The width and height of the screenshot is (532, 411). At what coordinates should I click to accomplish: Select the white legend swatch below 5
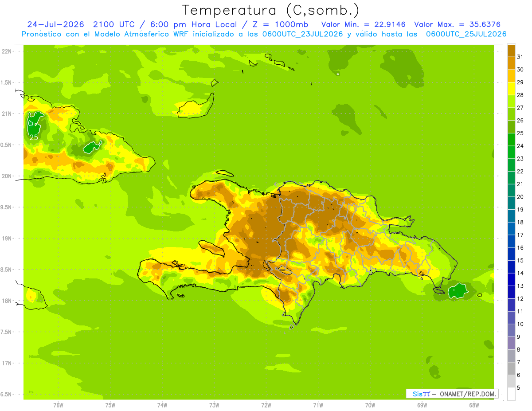511,394
